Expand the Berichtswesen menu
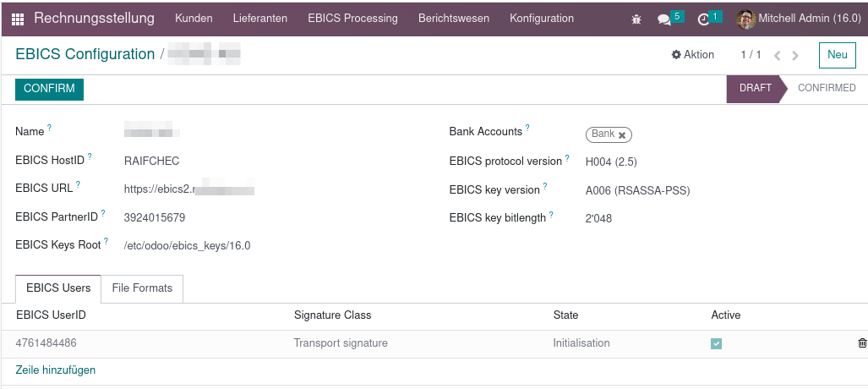Viewport: 868px width, 389px height. click(453, 19)
